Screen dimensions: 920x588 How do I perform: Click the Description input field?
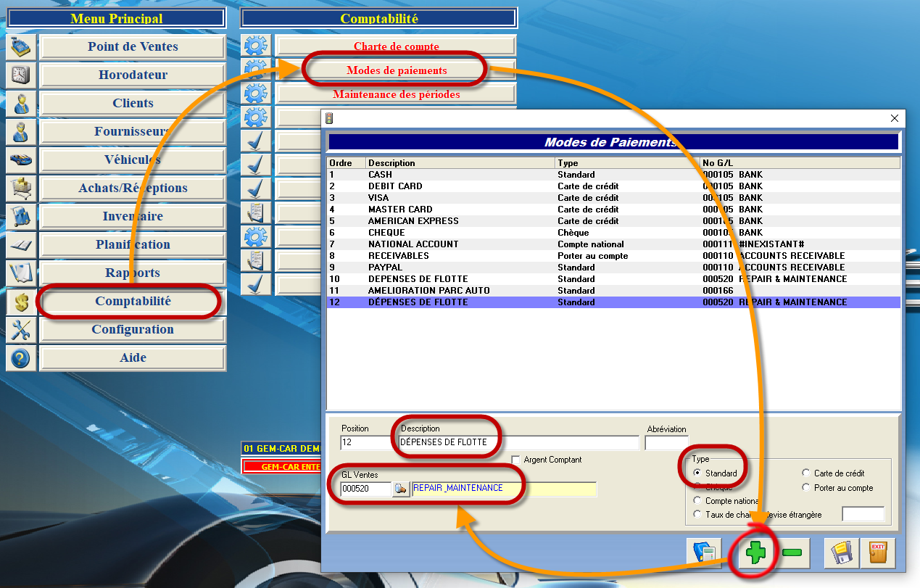(x=519, y=442)
